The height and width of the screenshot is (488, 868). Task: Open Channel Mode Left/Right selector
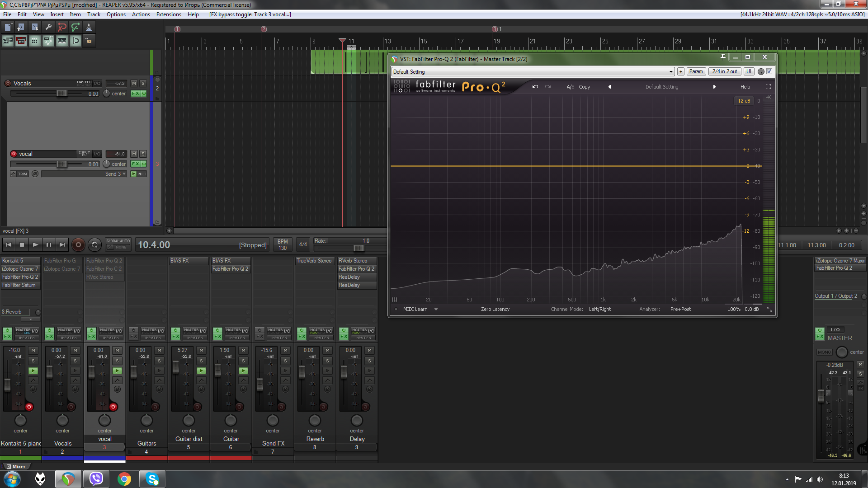599,310
